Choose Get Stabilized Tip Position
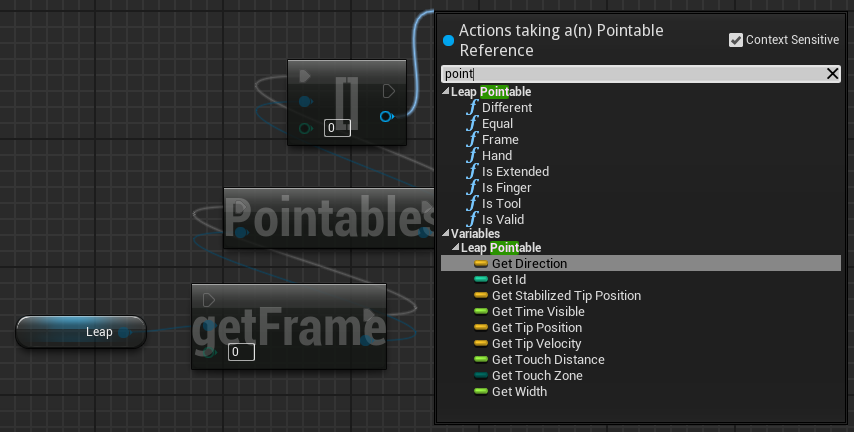The height and width of the screenshot is (432, 854). coord(566,295)
